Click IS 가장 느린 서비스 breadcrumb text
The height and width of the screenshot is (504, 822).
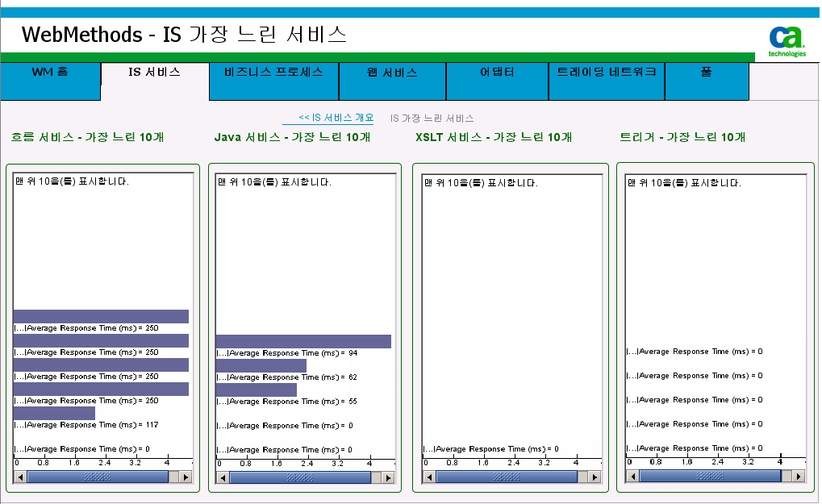coord(432,119)
